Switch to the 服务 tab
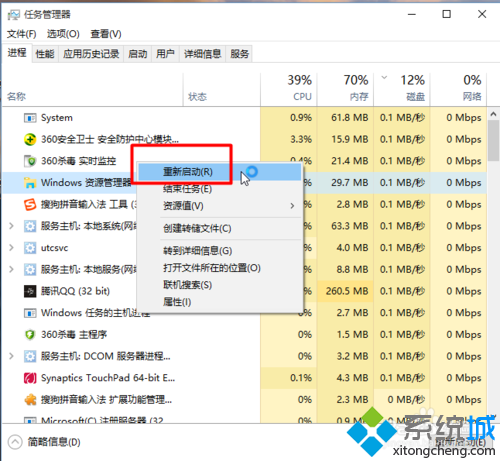500x461 pixels. coord(239,54)
